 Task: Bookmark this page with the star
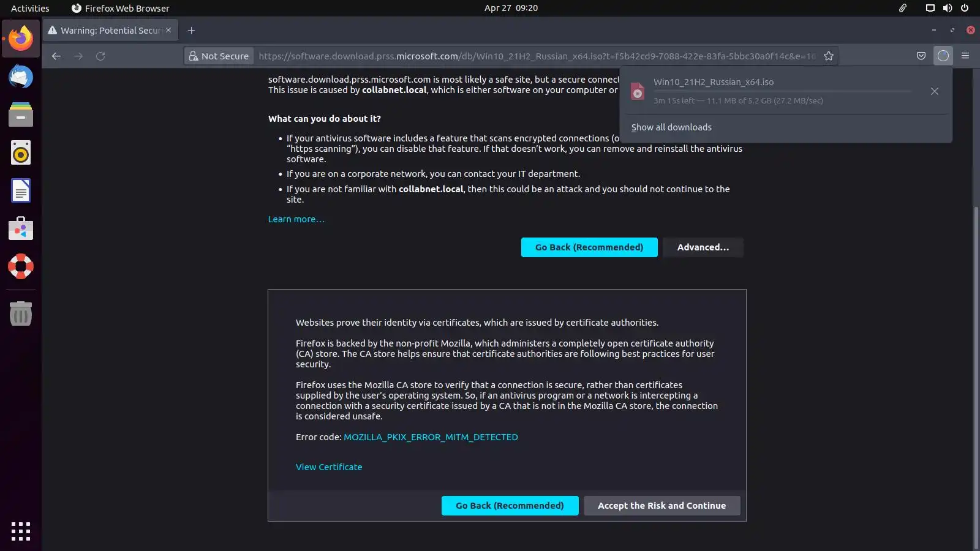pyautogui.click(x=829, y=56)
